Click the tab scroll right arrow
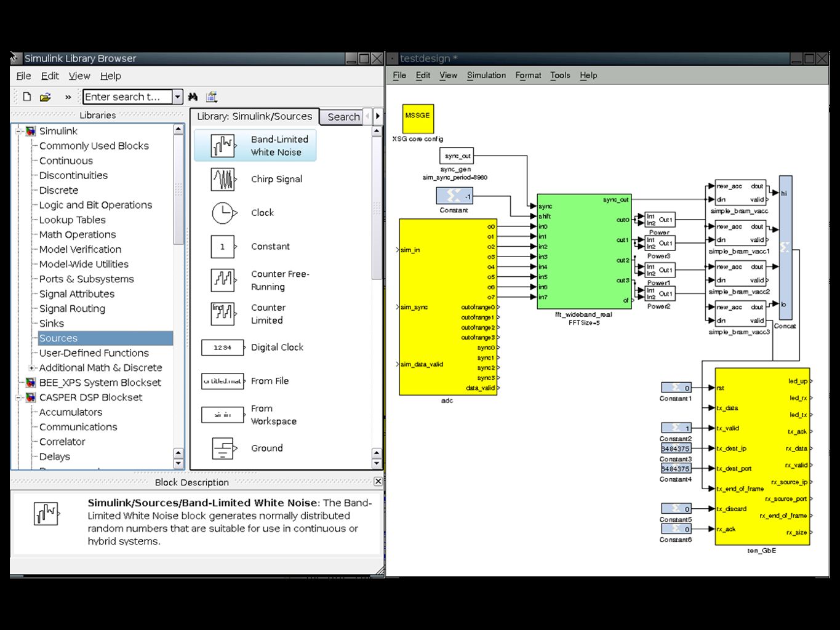Screen dimensions: 840x630 click(378, 116)
